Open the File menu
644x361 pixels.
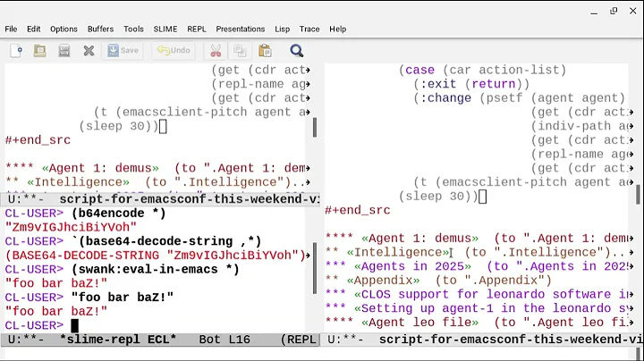(11, 29)
